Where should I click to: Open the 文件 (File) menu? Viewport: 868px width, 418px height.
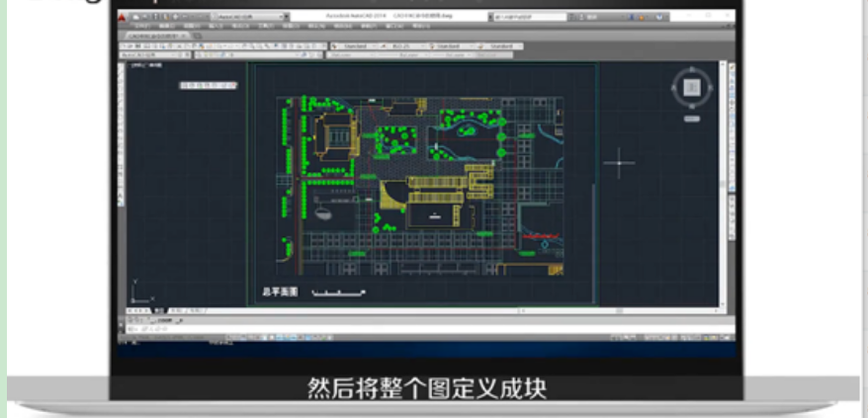[141, 26]
